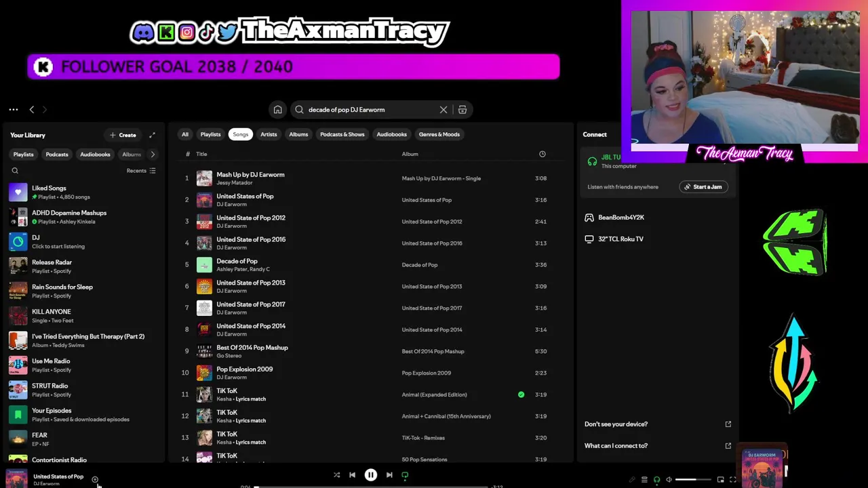Click the Instagram icon in stream overlay
The image size is (868, 488).
pos(186,32)
